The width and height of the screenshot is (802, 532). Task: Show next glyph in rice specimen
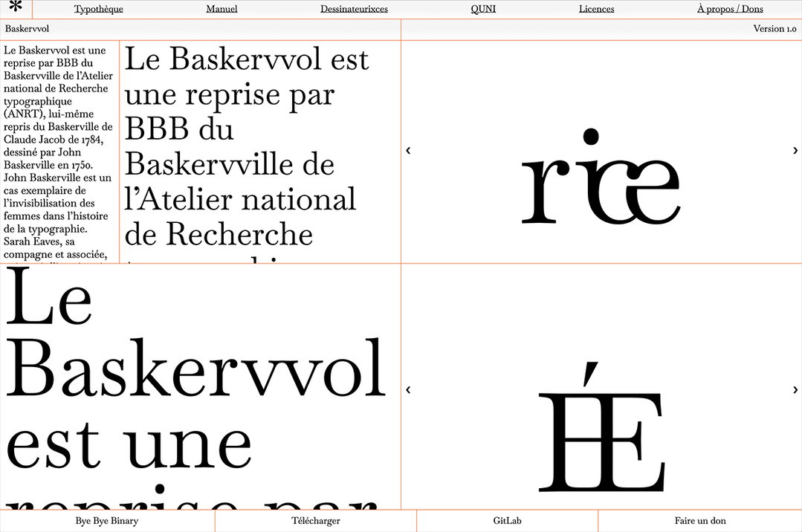click(795, 150)
